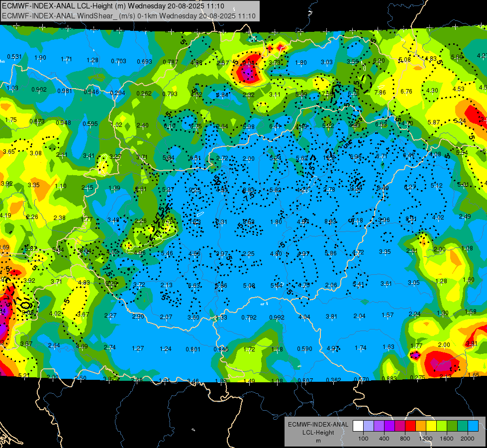Click the wind shear value 10.3
This screenshot has height=448, width=487.
point(195,222)
